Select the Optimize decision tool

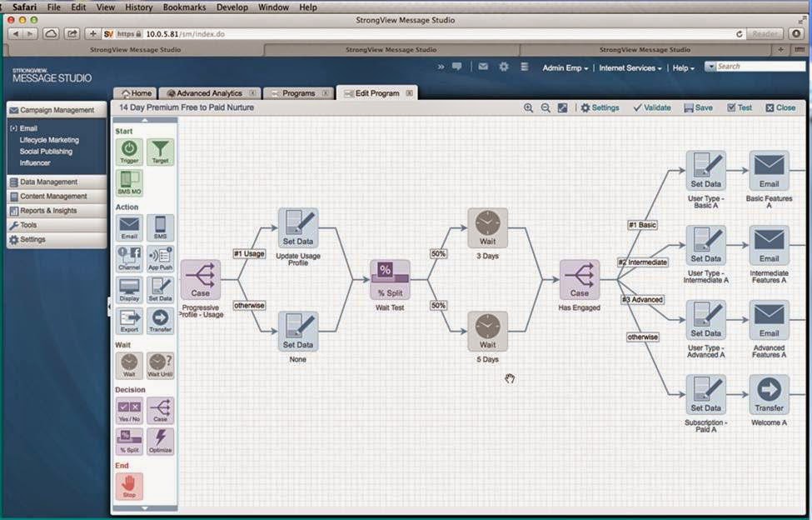tap(160, 441)
